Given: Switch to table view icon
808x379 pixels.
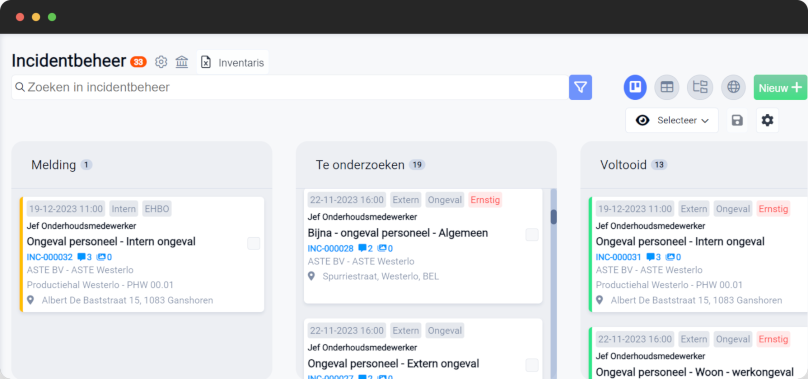Looking at the screenshot, I should coord(667,88).
